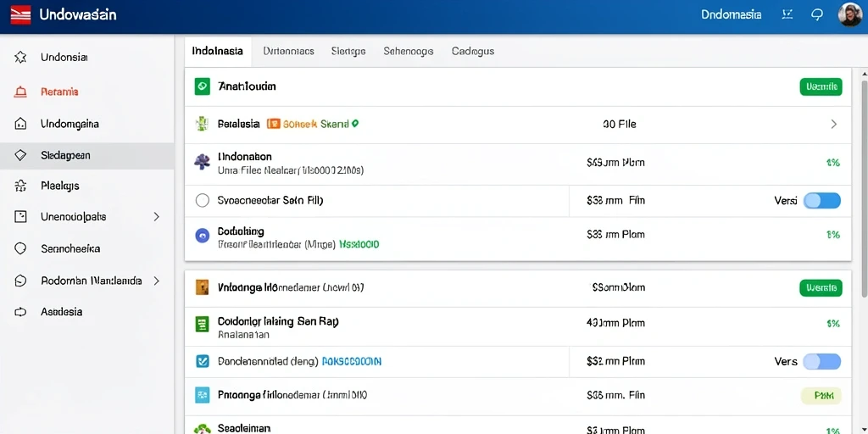
Task: Expand the Rodoman Nlandanda sidebar chevron
Action: click(x=156, y=281)
